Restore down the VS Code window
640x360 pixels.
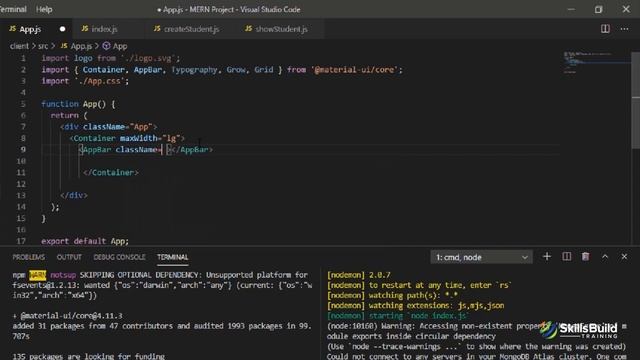click(x=598, y=9)
